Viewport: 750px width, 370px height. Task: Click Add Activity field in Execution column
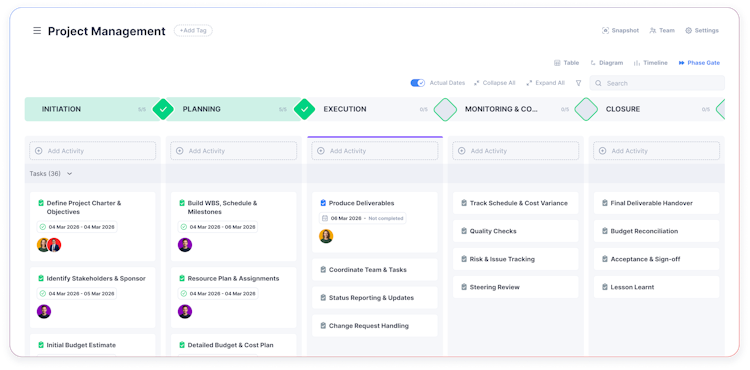click(375, 151)
